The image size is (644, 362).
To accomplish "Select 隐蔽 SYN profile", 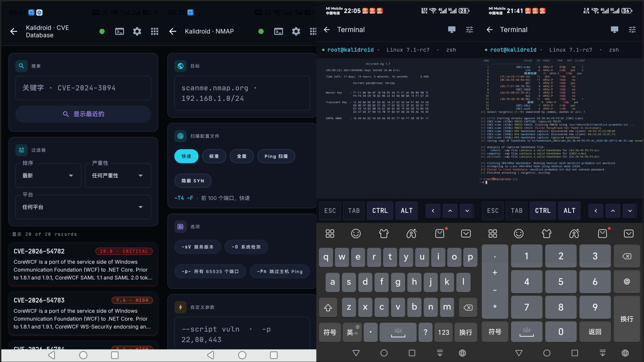I will pyautogui.click(x=193, y=180).
